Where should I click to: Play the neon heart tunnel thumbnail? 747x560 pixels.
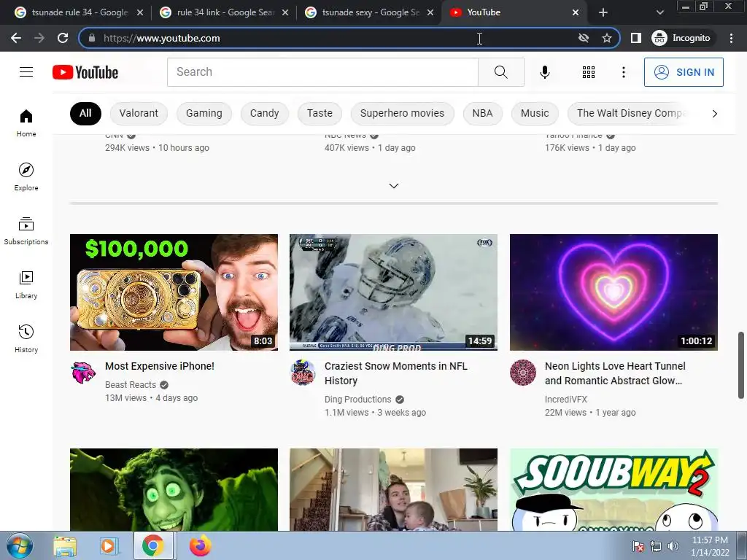coord(614,292)
